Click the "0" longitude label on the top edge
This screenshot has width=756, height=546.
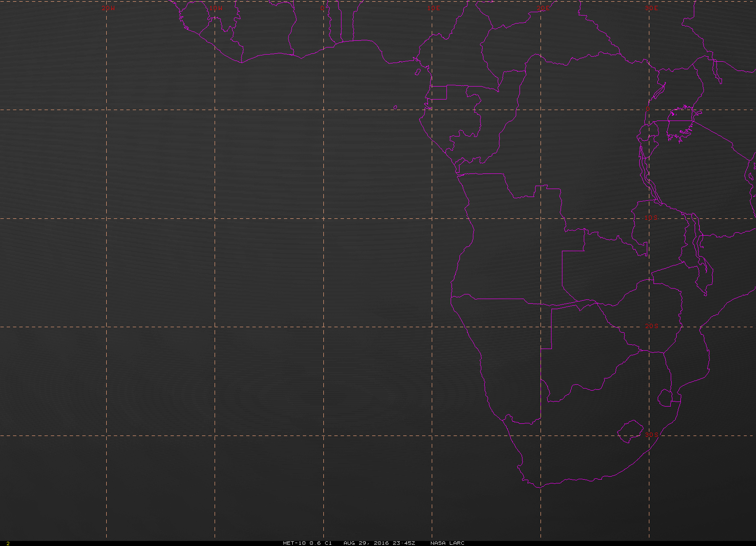(x=322, y=8)
